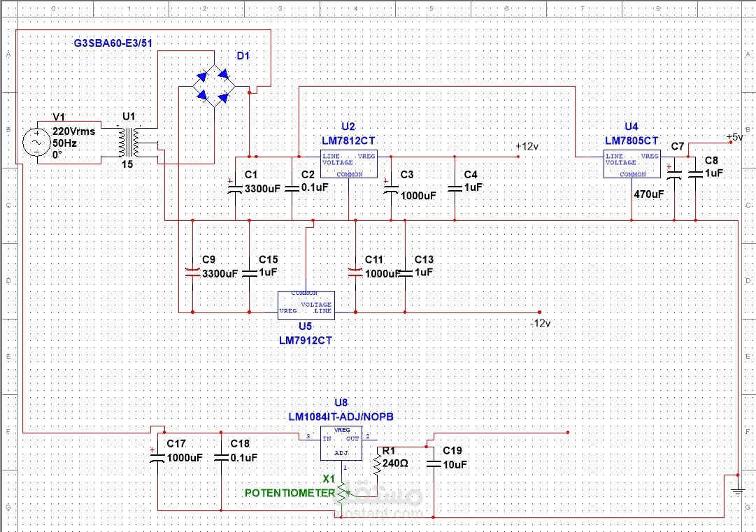Click the LM7812CT label text
This screenshot has width=756, height=532.
point(348,141)
